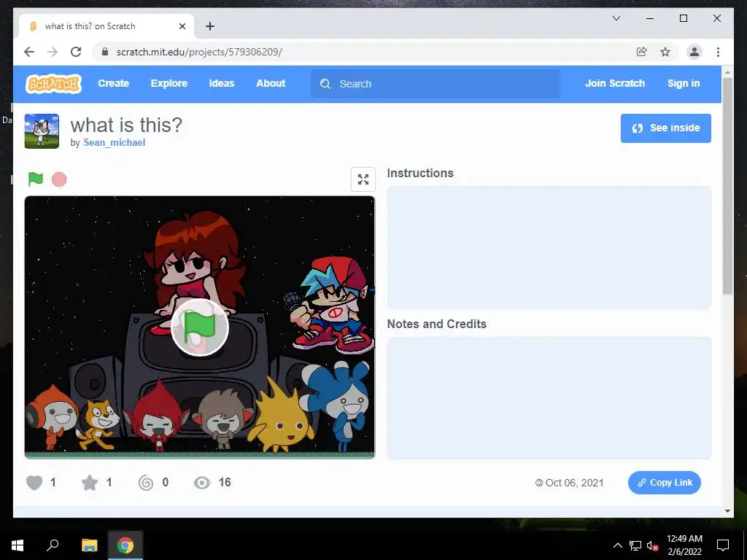
Task: Open the Chrome three-dot menu
Action: coord(718,52)
